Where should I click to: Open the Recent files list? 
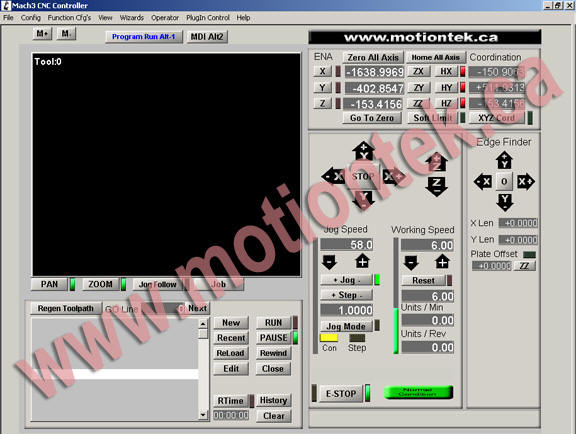[231, 338]
